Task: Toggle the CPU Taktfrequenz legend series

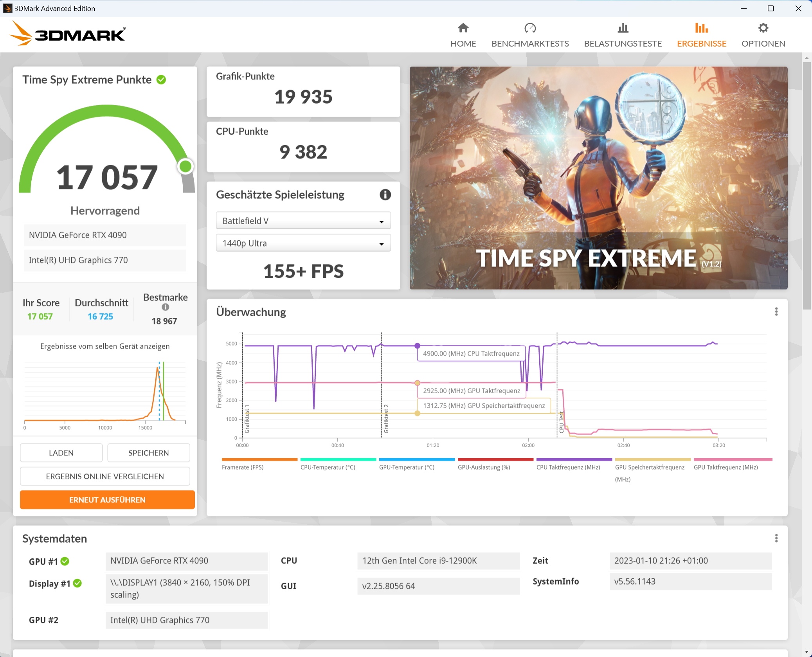Action: pos(568,467)
